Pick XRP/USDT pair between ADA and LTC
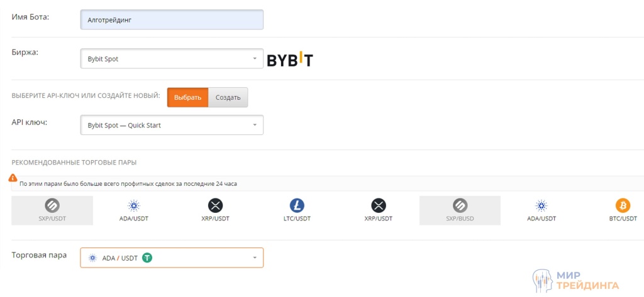Viewport: 644px width, 297px height. coord(215,219)
